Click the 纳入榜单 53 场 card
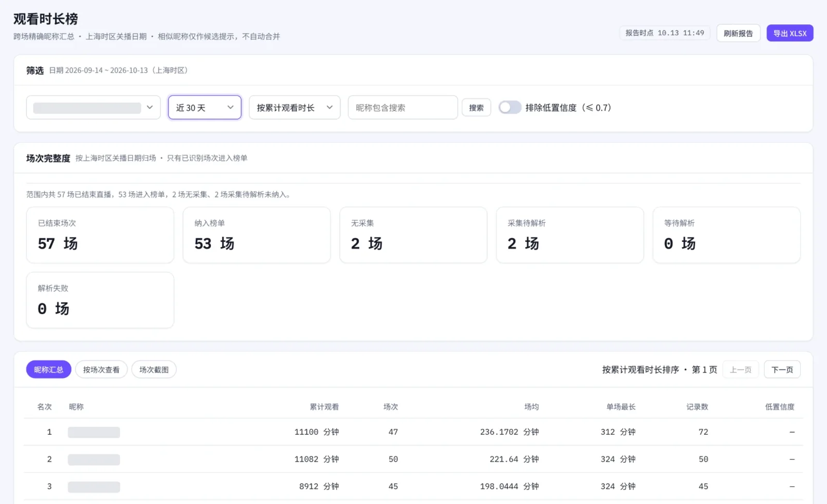 (x=257, y=235)
